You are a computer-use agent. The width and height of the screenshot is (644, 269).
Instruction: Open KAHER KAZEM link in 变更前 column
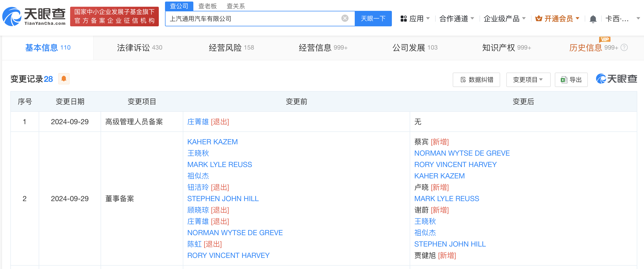coord(212,142)
